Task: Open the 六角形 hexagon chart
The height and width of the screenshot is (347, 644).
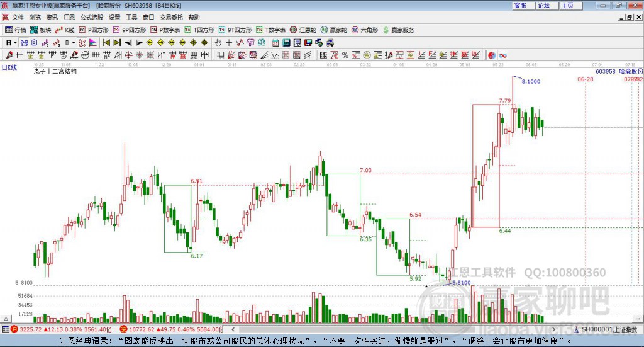Action: (365, 30)
